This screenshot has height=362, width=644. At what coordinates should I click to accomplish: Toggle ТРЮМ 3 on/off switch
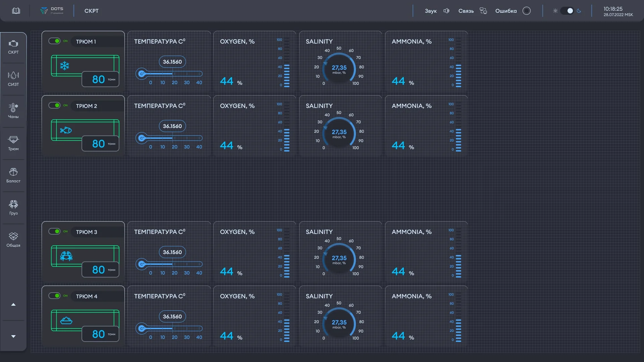click(54, 231)
